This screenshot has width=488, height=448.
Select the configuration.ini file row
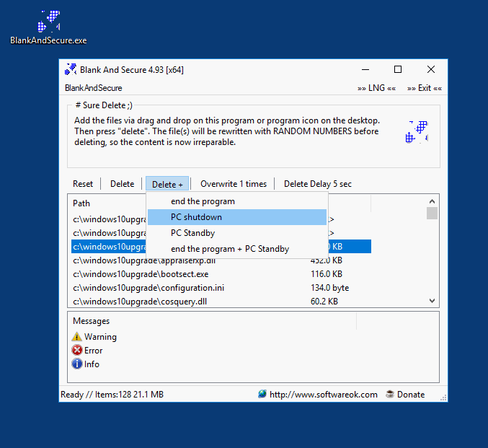pyautogui.click(x=221, y=288)
